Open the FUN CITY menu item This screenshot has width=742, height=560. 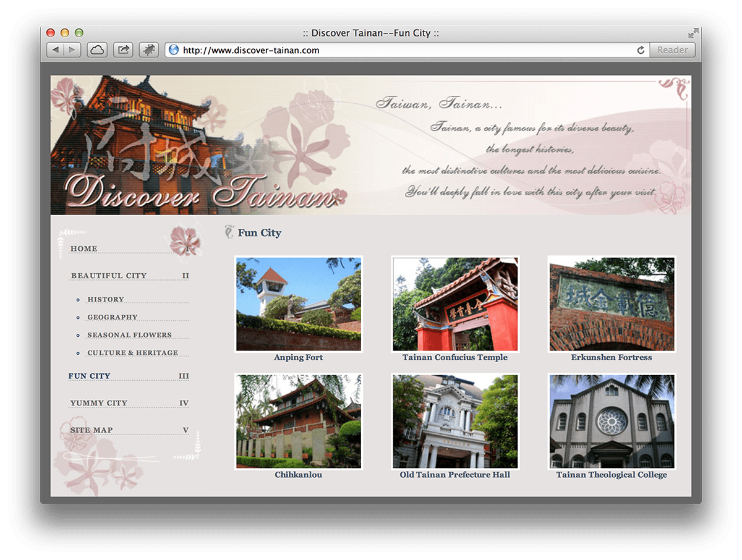(89, 376)
